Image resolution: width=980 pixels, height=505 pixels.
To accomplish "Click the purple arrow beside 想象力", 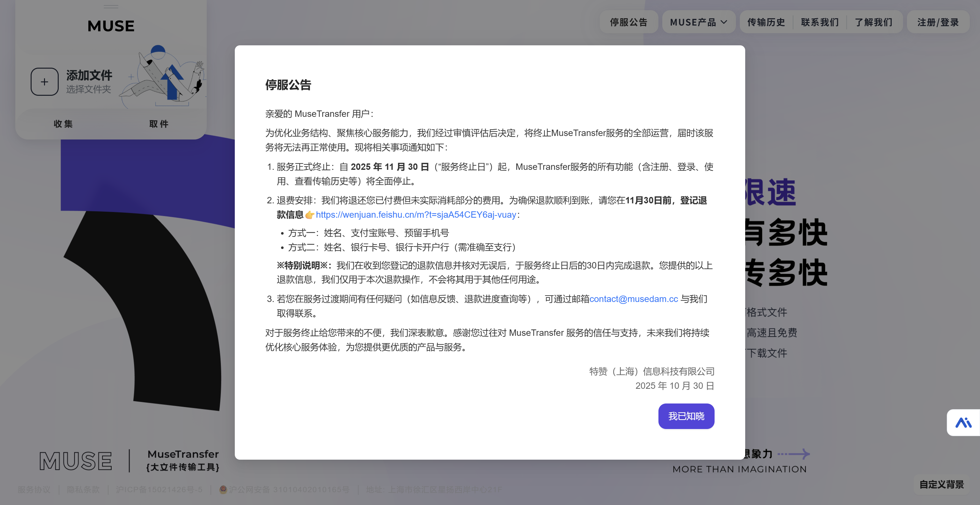I will coord(794,454).
